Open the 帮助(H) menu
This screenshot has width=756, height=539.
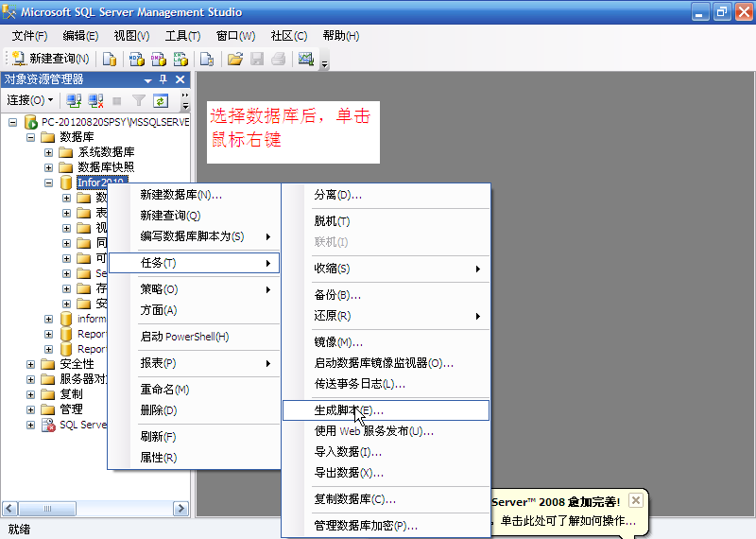[341, 36]
